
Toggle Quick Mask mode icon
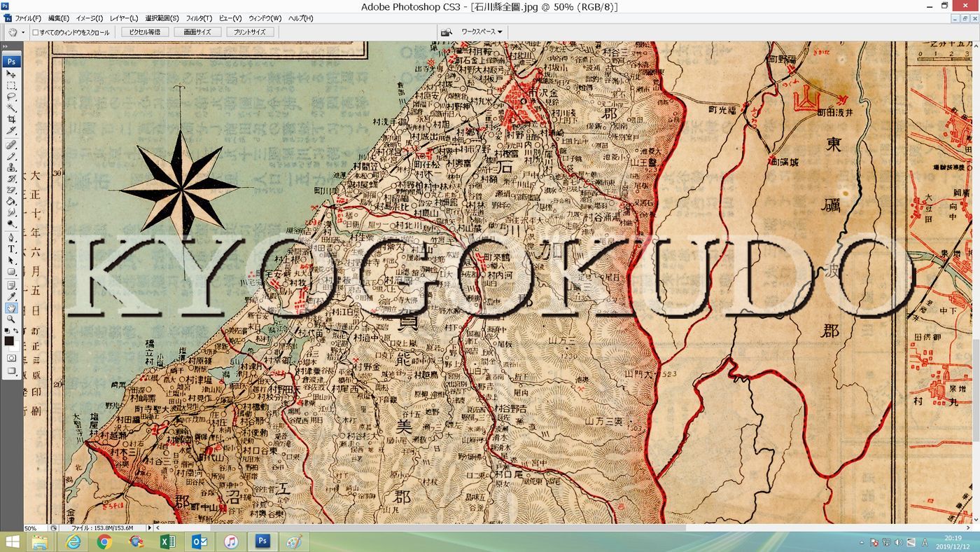tap(11, 358)
